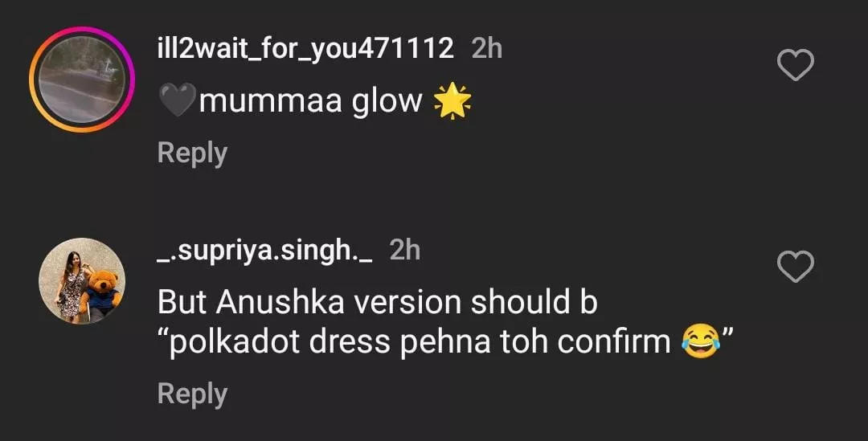Click the username ill2wait_for_you471112
Screen dimensions: 868x441
coord(305,49)
